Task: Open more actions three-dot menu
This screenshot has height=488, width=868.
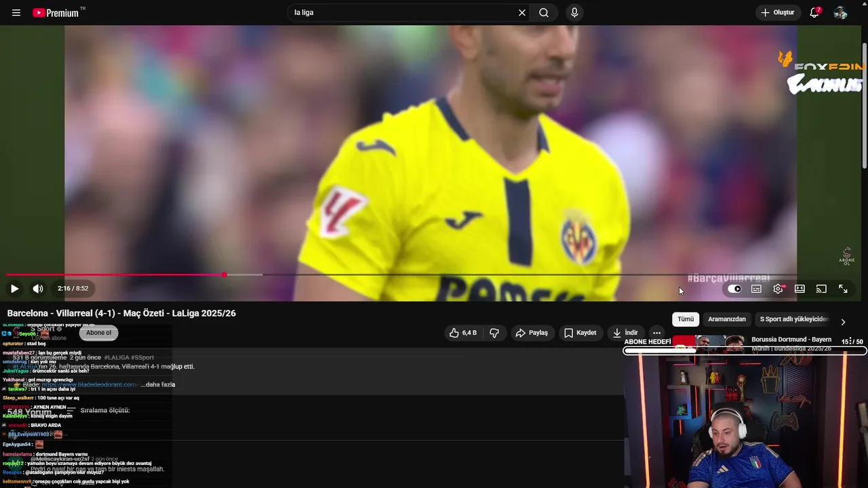Action: coord(656,333)
